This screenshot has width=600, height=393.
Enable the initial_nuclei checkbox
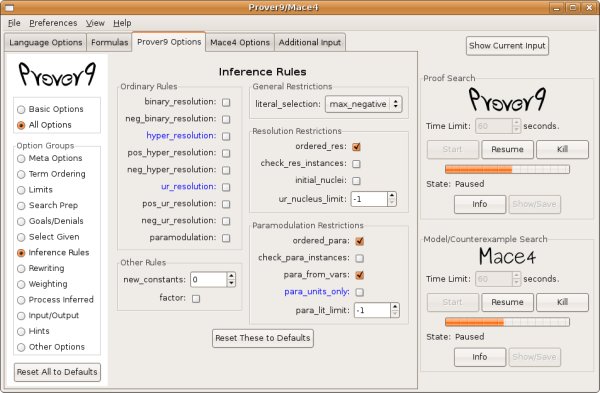[x=356, y=181]
